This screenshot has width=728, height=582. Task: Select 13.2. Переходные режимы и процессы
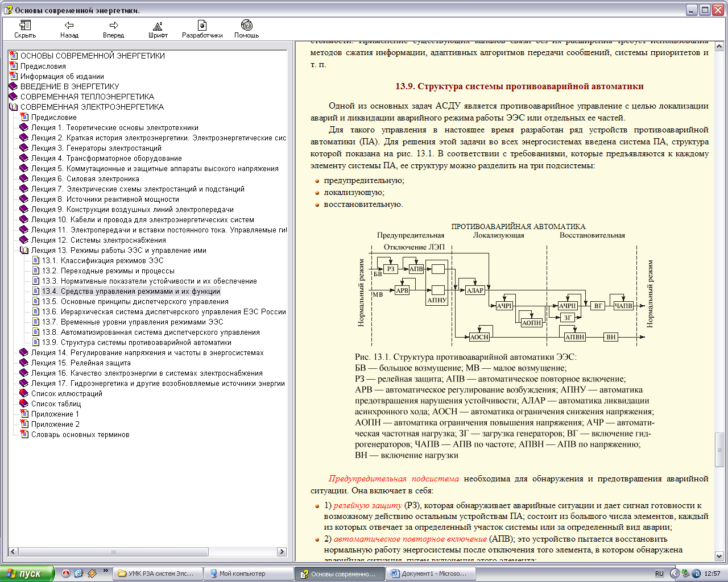108,271
